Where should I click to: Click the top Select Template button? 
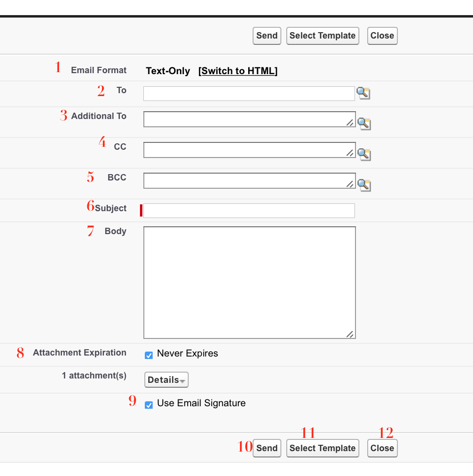point(322,36)
